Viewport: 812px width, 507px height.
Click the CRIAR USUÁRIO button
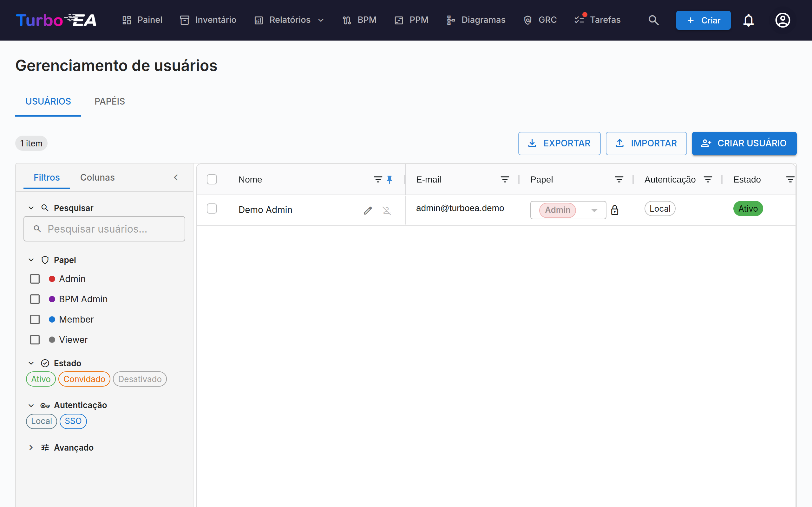[744, 143]
